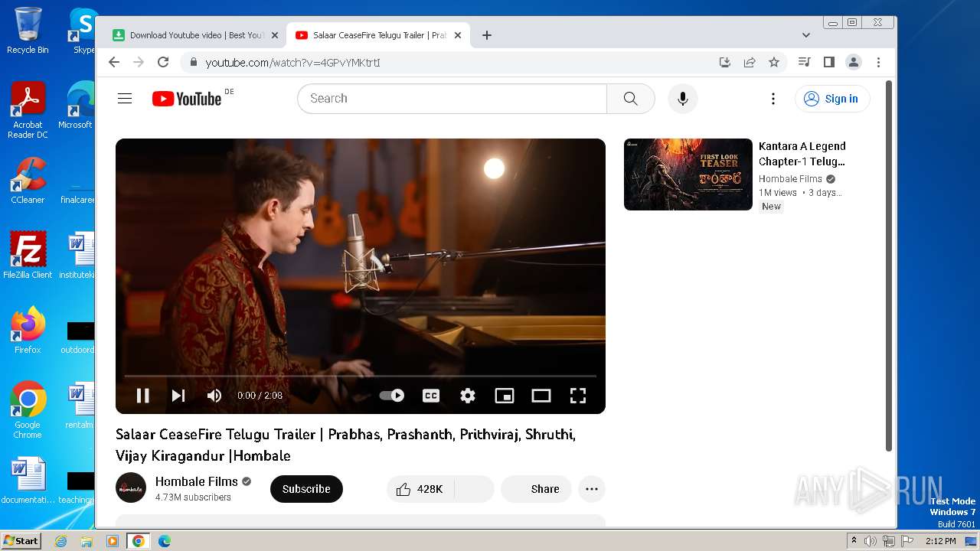Open video settings gear menu
Screen dimensions: 980x551
click(x=468, y=396)
